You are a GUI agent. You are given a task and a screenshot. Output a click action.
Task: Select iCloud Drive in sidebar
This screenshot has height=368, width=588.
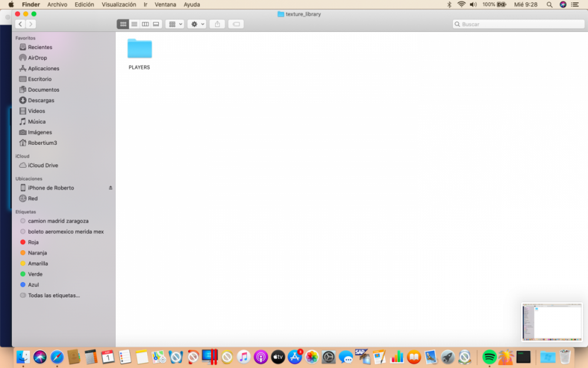(x=43, y=165)
